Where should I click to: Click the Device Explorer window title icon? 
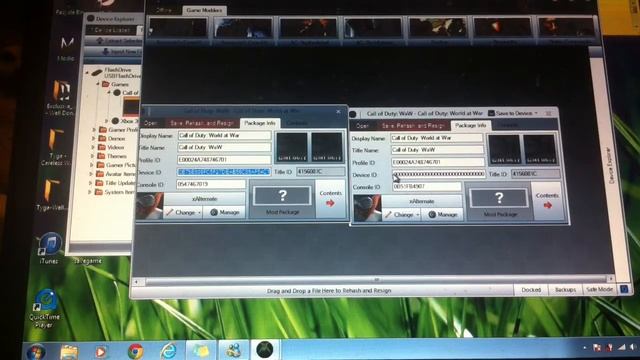91,18
